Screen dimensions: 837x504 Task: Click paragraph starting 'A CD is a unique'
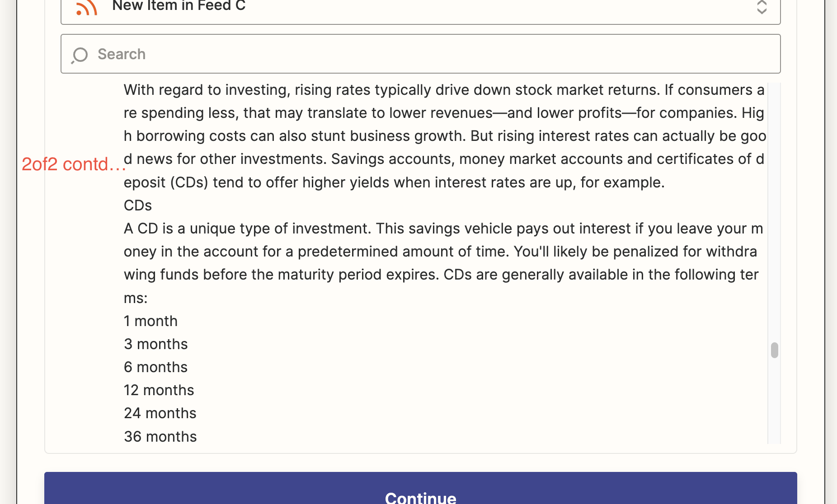(x=444, y=263)
